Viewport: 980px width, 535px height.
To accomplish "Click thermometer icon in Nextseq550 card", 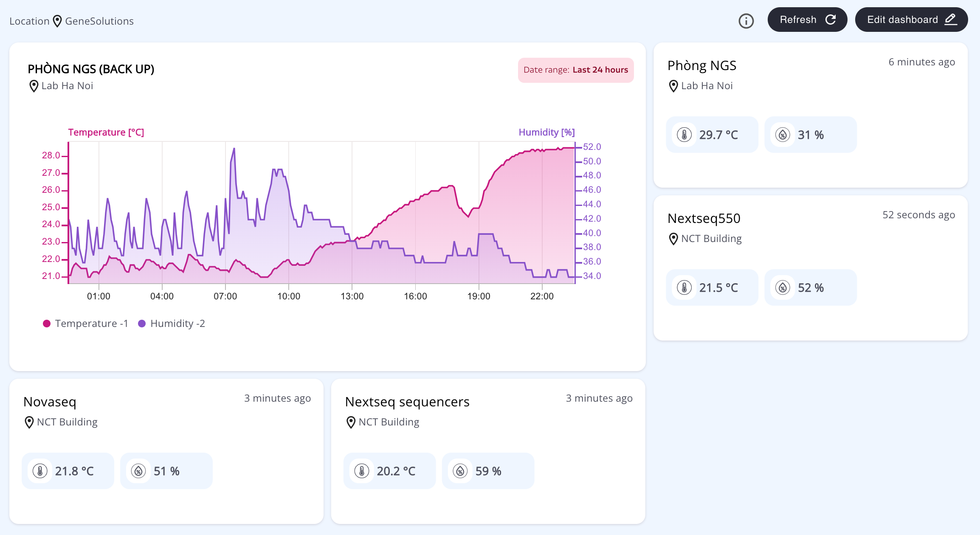I will (x=684, y=288).
